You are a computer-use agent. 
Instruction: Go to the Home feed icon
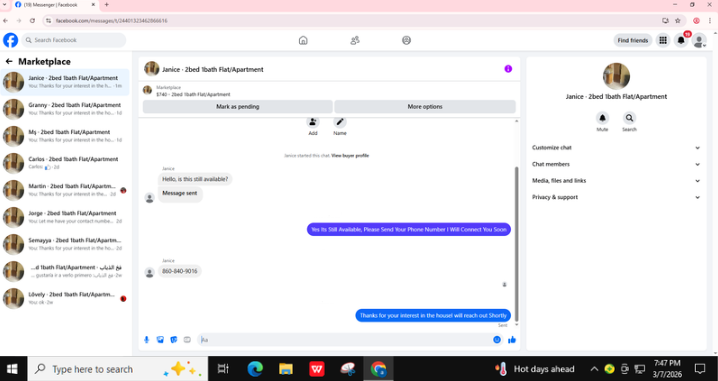coord(303,40)
